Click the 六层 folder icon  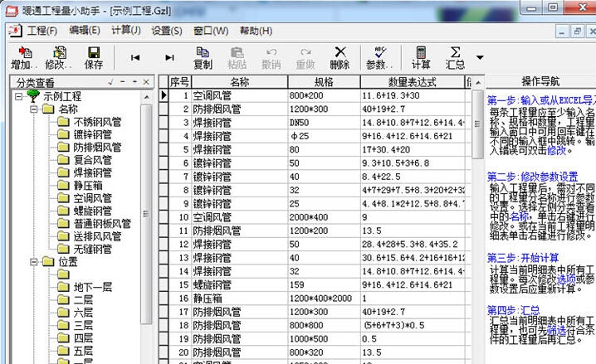(x=63, y=313)
